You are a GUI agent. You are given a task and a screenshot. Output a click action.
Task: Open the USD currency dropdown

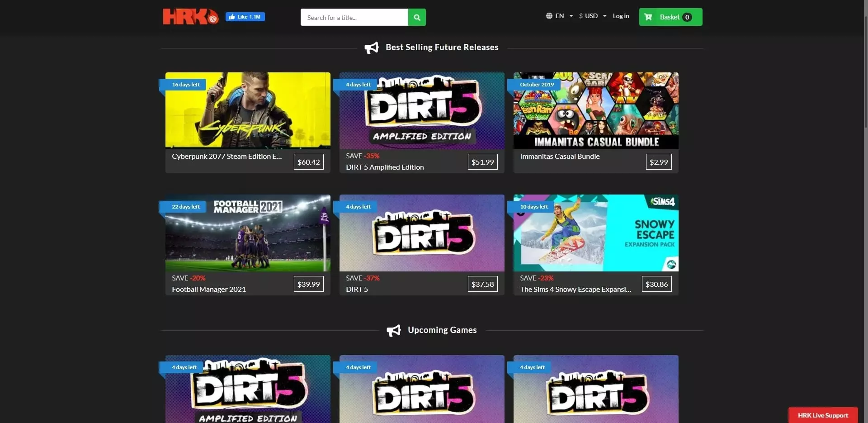point(593,16)
